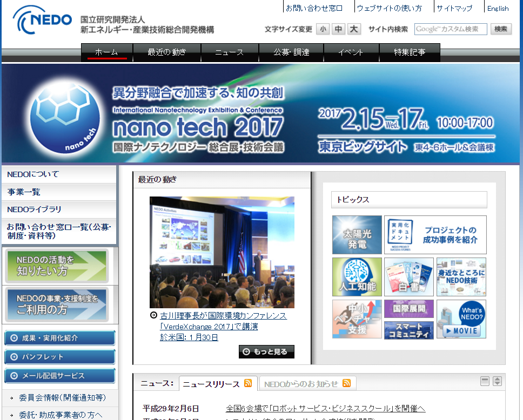
Task: Open メール配信サービス button
Action: click(60, 376)
